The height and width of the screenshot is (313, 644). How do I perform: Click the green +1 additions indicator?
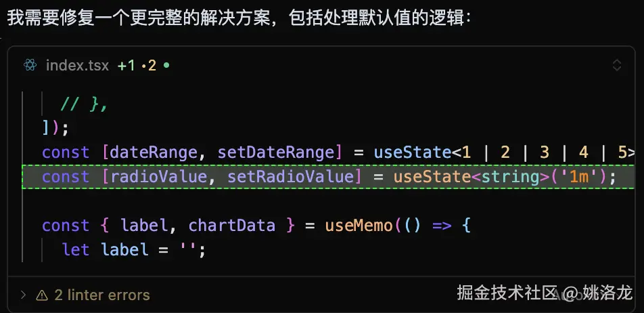(x=126, y=66)
